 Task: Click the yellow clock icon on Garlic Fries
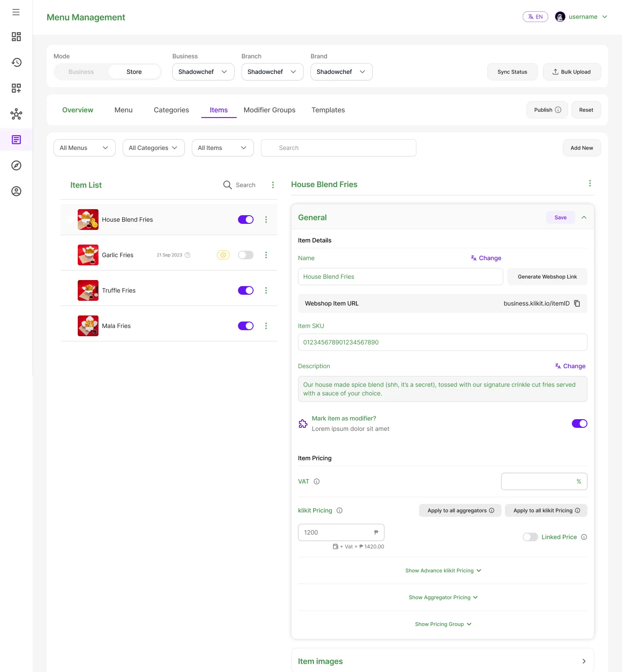[223, 255]
